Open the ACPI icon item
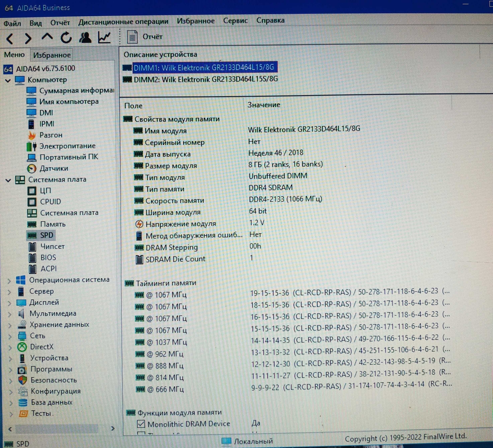The width and height of the screenshot is (493, 448). pyautogui.click(x=32, y=269)
